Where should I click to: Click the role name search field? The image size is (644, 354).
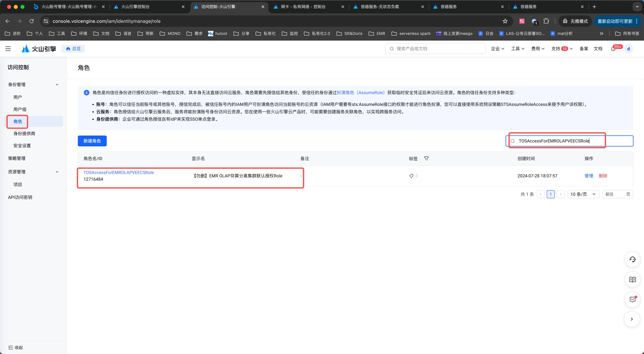tap(570, 141)
